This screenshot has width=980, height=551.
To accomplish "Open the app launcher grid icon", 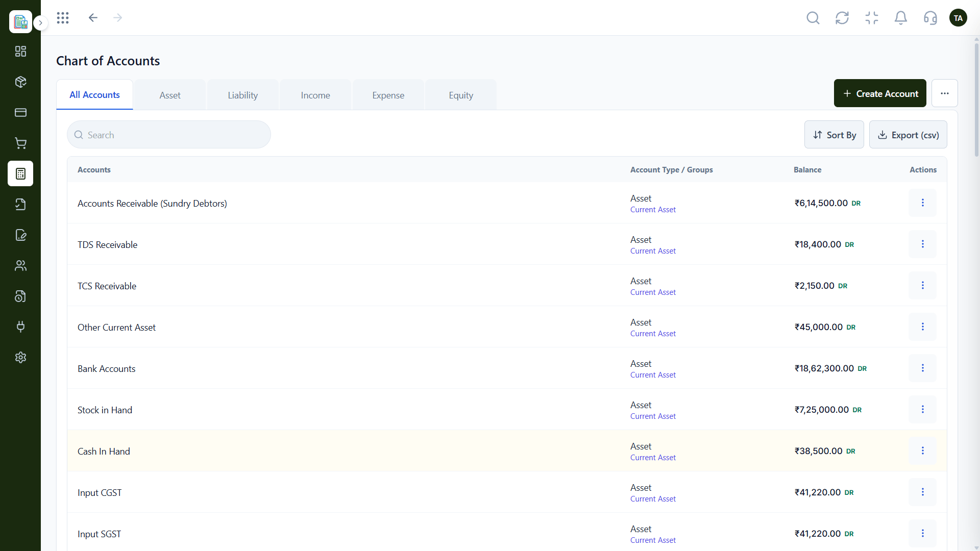I will (x=63, y=18).
